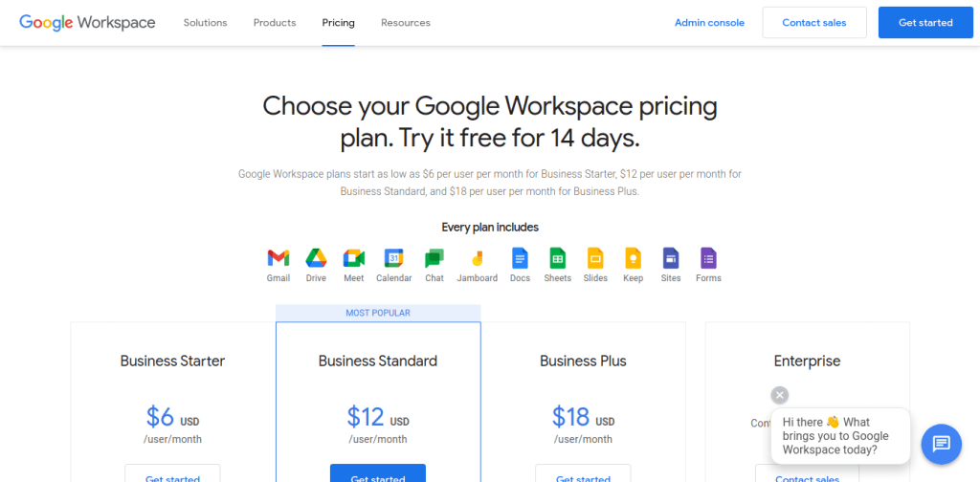
Task: Click the Google Calendar icon
Action: (393, 258)
